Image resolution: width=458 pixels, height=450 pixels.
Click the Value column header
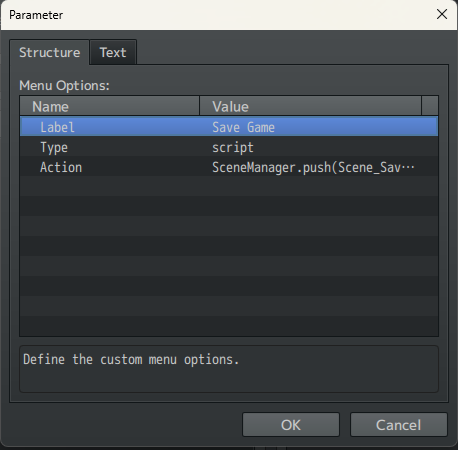[310, 106]
